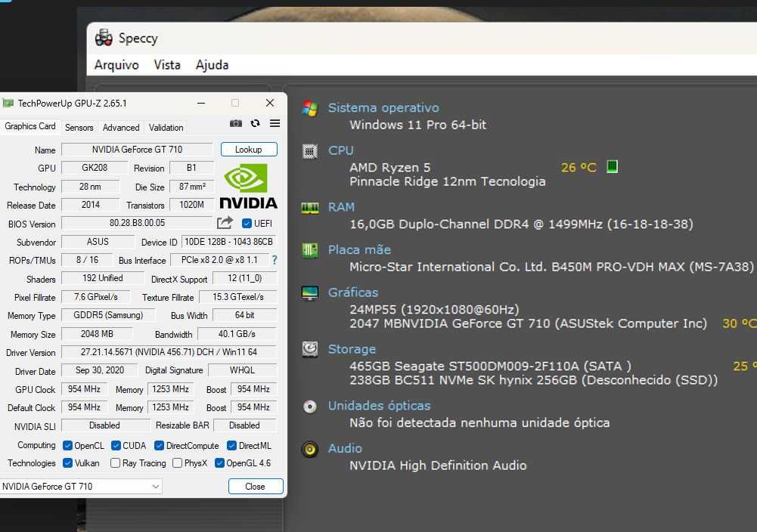Click the RAM module icon in Speccy
Image resolution: width=757 pixels, height=532 pixels.
pyautogui.click(x=310, y=208)
